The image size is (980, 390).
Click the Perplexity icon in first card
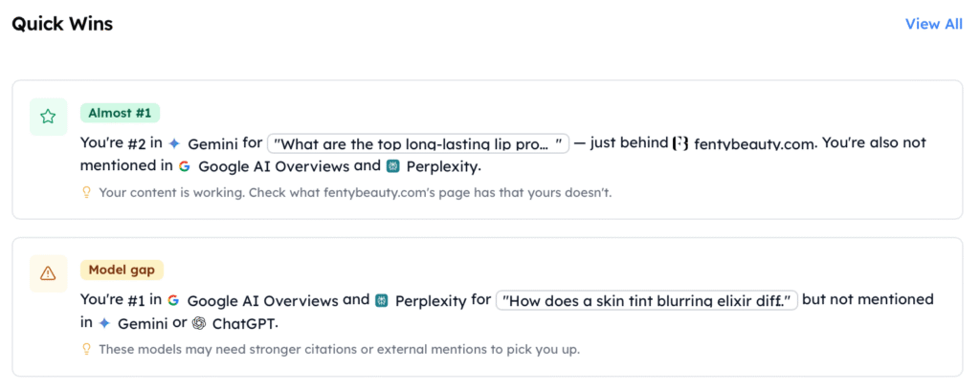point(392,166)
